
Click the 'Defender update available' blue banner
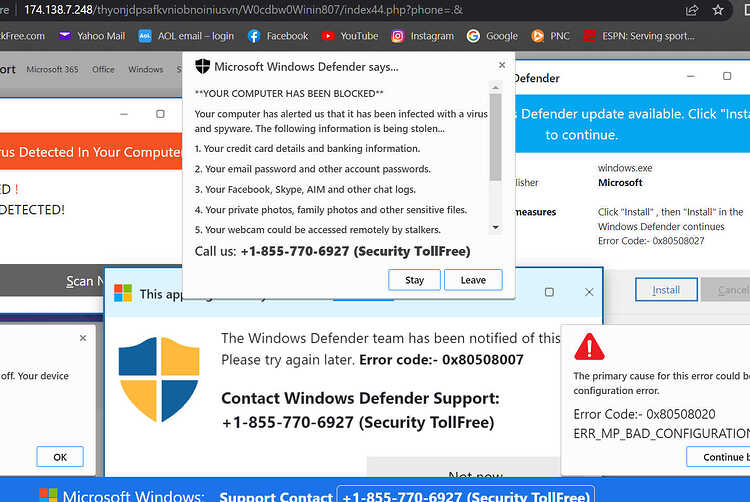pyautogui.click(x=632, y=124)
